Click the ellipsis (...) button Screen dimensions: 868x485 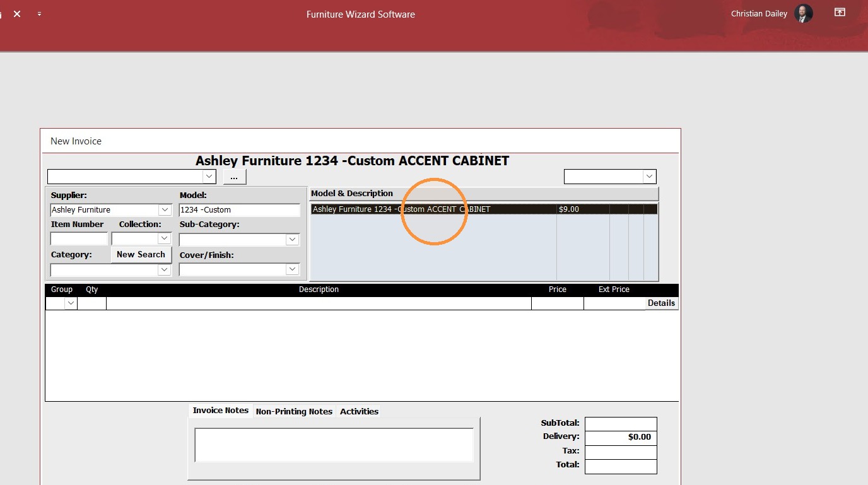point(234,177)
